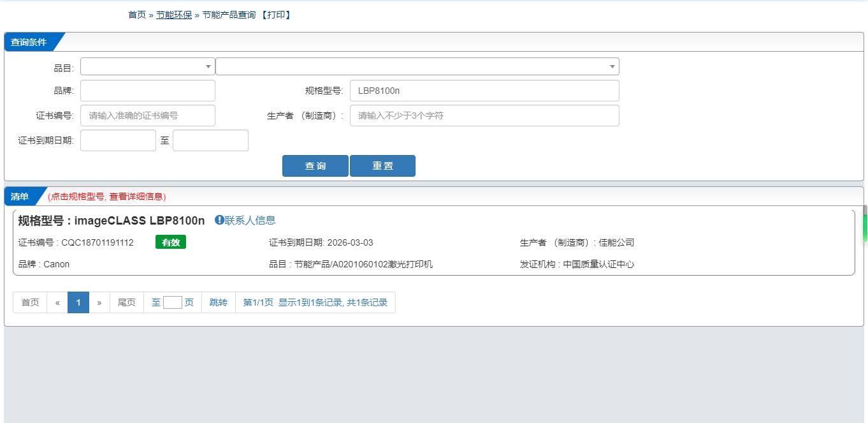Click the 发证机构 中国质量认证中心 text
Screen dimensions: 868x423
pos(577,264)
